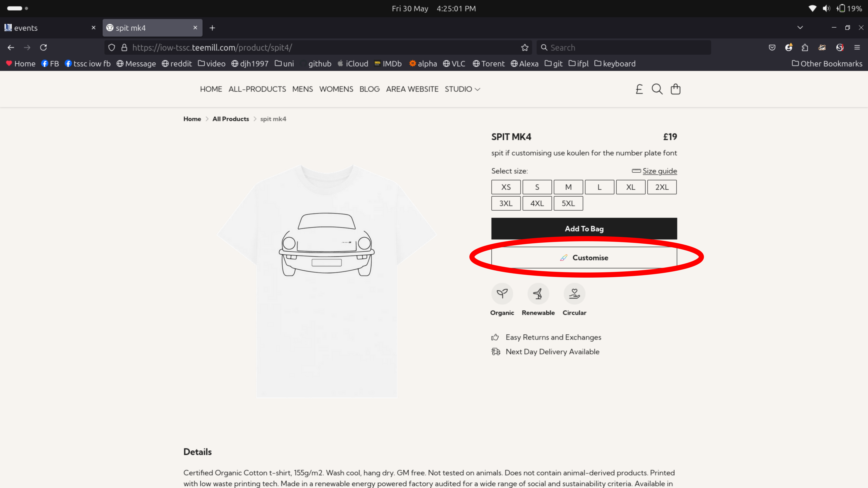This screenshot has height=488, width=868.
Task: Reload the page
Action: [x=43, y=47]
